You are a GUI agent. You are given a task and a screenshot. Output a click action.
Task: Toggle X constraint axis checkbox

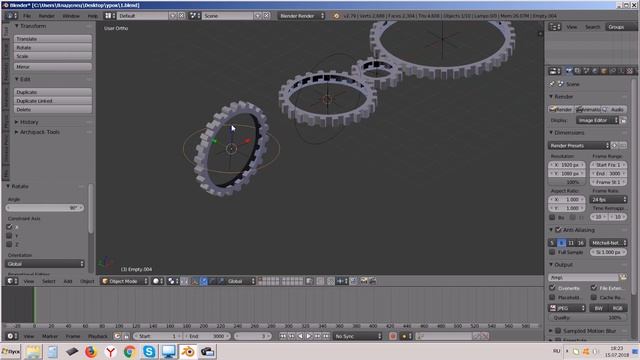click(x=9, y=227)
